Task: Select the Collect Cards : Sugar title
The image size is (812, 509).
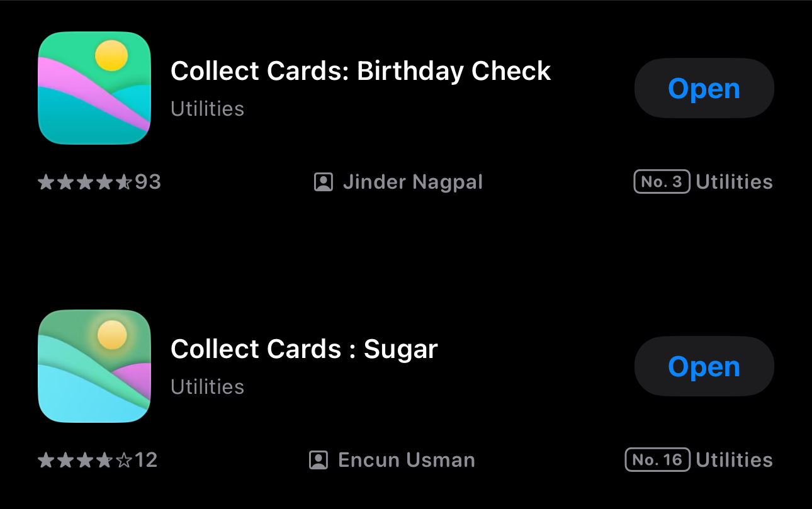Action: pyautogui.click(x=304, y=349)
